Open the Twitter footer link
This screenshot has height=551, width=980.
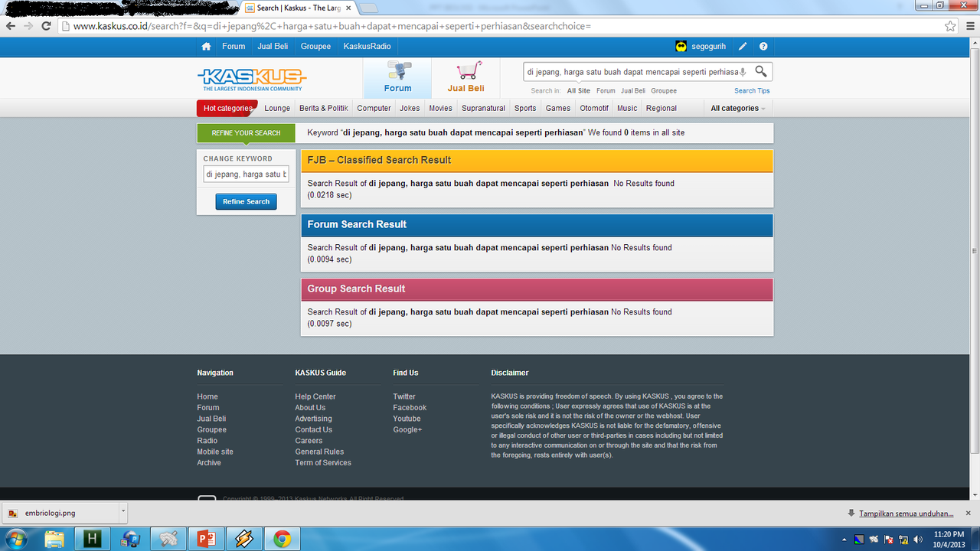click(x=404, y=396)
